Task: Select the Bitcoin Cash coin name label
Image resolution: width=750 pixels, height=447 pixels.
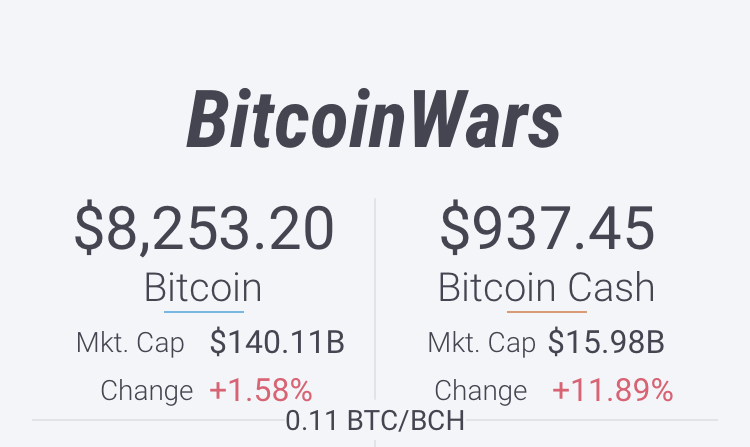Action: coord(547,288)
